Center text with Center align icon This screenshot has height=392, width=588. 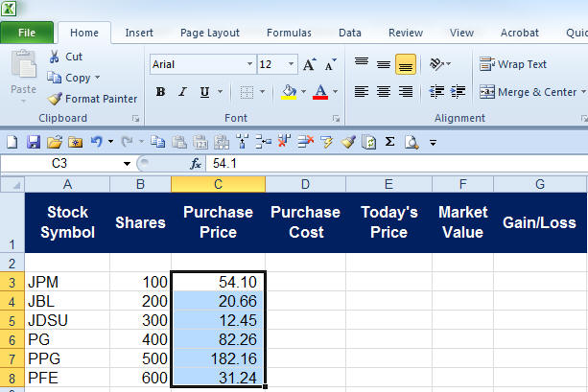[x=383, y=92]
